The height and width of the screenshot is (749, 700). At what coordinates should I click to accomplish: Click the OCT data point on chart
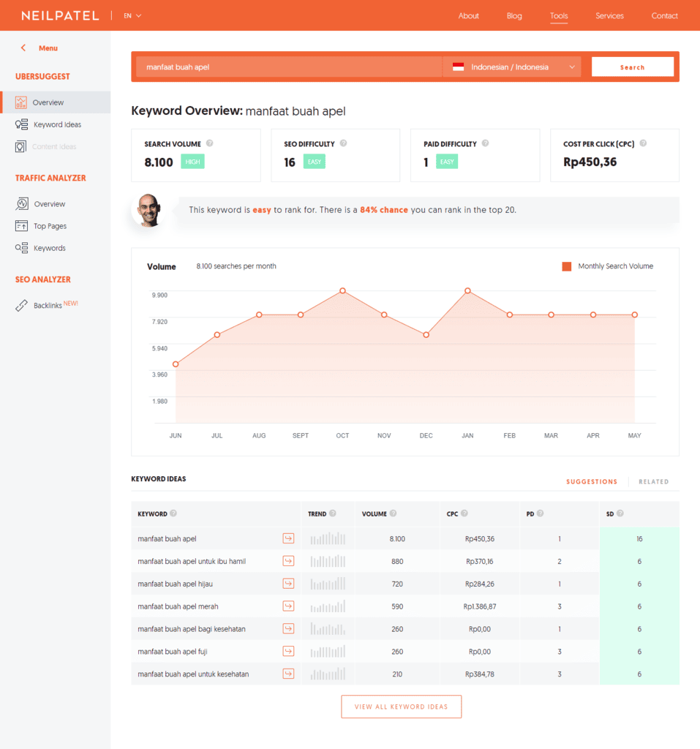click(342, 290)
